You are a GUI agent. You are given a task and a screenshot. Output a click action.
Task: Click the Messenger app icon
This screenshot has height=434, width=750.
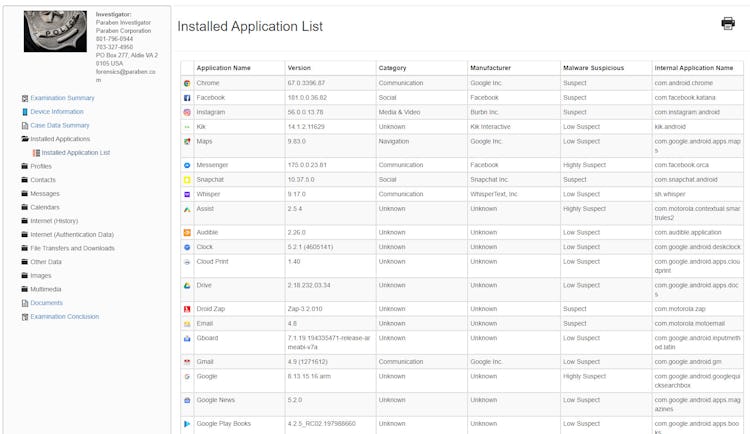pos(187,165)
